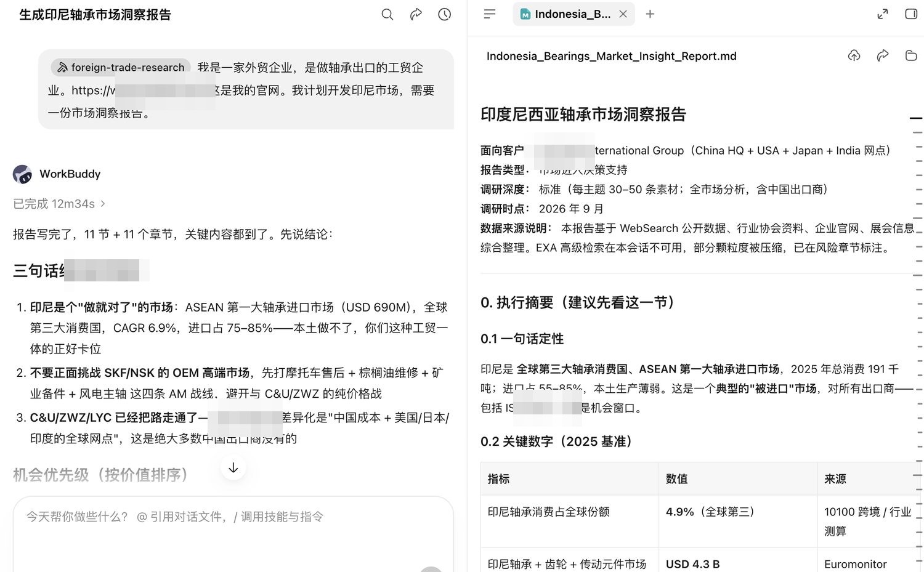Click the 0.2 关键数字 heading
The width and height of the screenshot is (924, 572).
click(556, 441)
